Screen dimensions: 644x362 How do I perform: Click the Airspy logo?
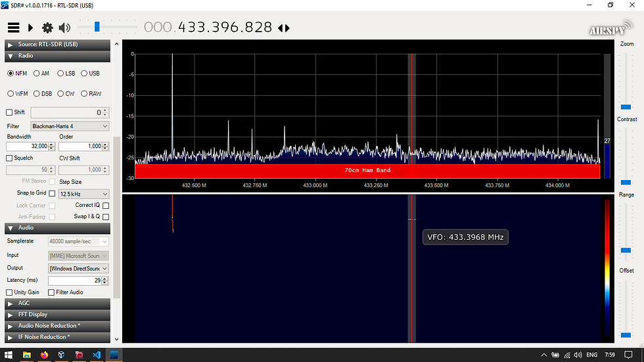[x=610, y=28]
